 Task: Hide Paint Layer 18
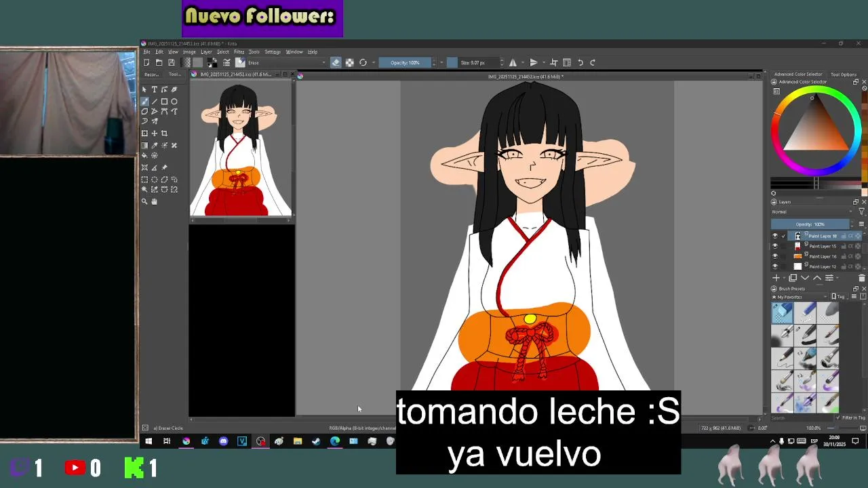coord(775,236)
